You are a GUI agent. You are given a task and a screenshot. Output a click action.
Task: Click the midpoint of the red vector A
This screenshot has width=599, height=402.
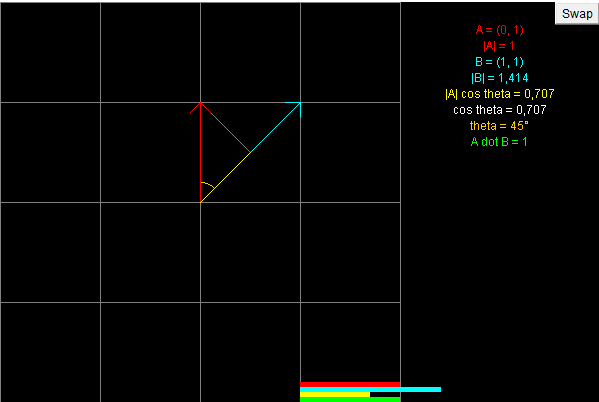click(201, 152)
